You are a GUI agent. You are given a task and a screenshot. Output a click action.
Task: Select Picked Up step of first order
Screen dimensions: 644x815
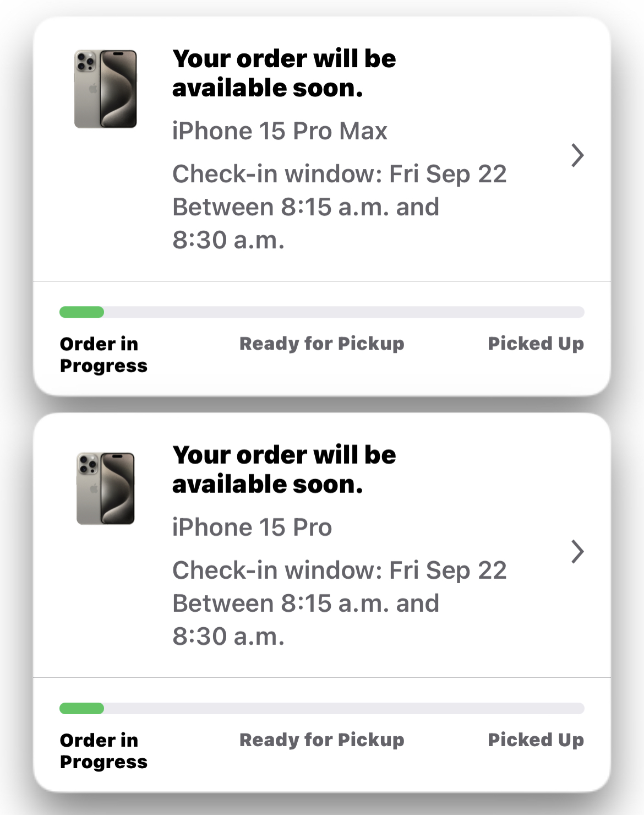click(536, 344)
